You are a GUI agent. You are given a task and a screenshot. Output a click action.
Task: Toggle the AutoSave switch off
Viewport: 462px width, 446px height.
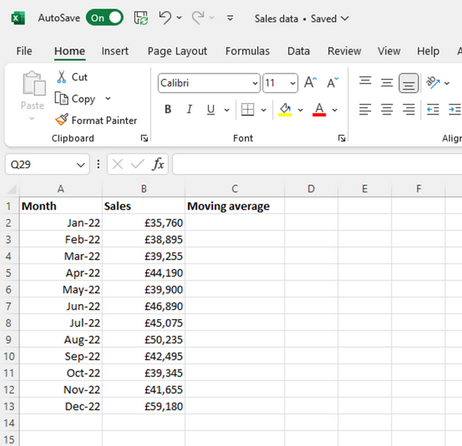(104, 18)
